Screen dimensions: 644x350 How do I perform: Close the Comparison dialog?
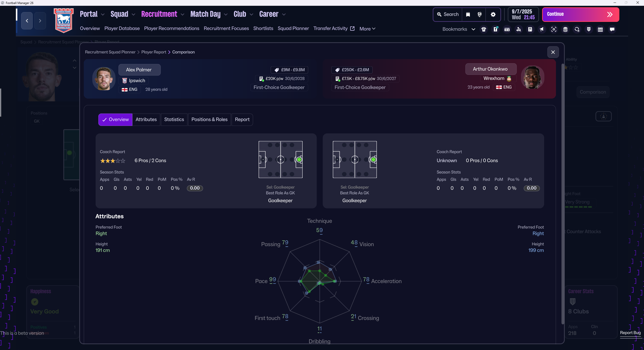pyautogui.click(x=553, y=52)
